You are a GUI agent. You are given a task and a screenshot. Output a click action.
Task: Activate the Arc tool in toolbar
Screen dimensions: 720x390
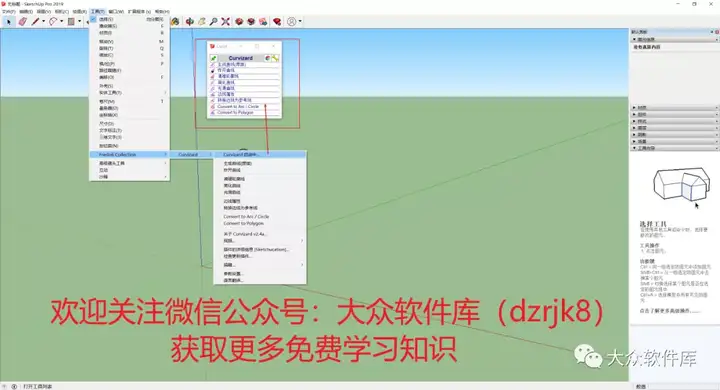click(x=53, y=22)
